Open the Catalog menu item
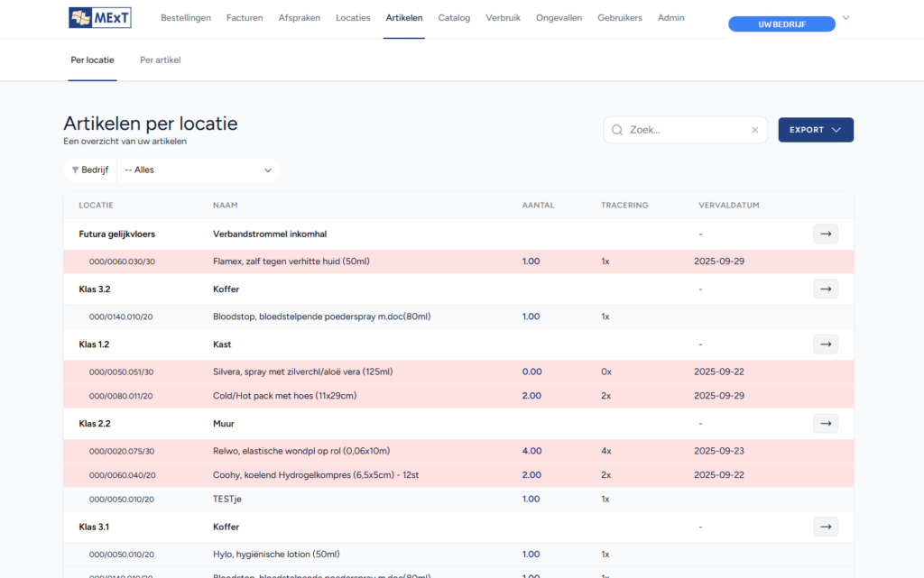This screenshot has height=578, width=924. point(454,18)
